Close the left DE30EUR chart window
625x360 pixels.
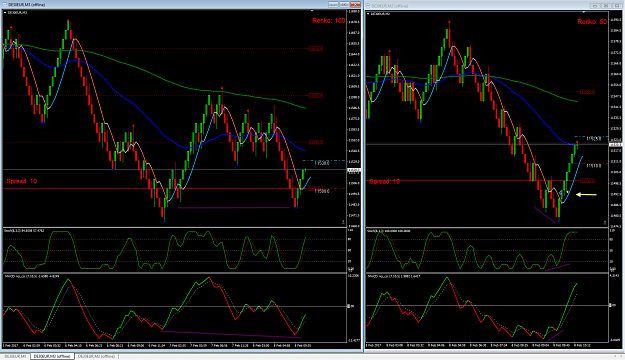click(x=356, y=4)
